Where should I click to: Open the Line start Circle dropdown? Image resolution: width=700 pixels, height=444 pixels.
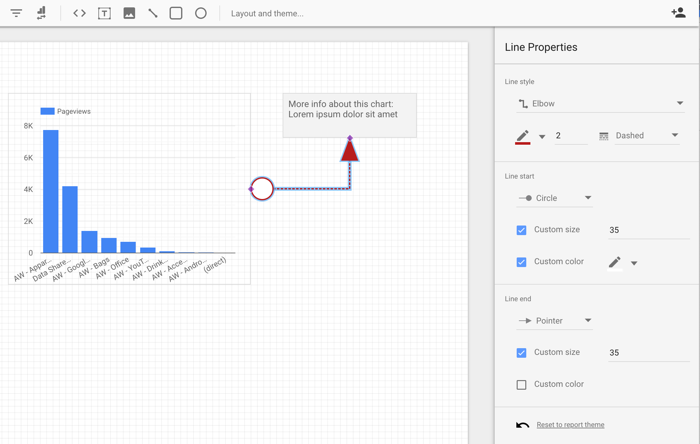click(x=555, y=198)
